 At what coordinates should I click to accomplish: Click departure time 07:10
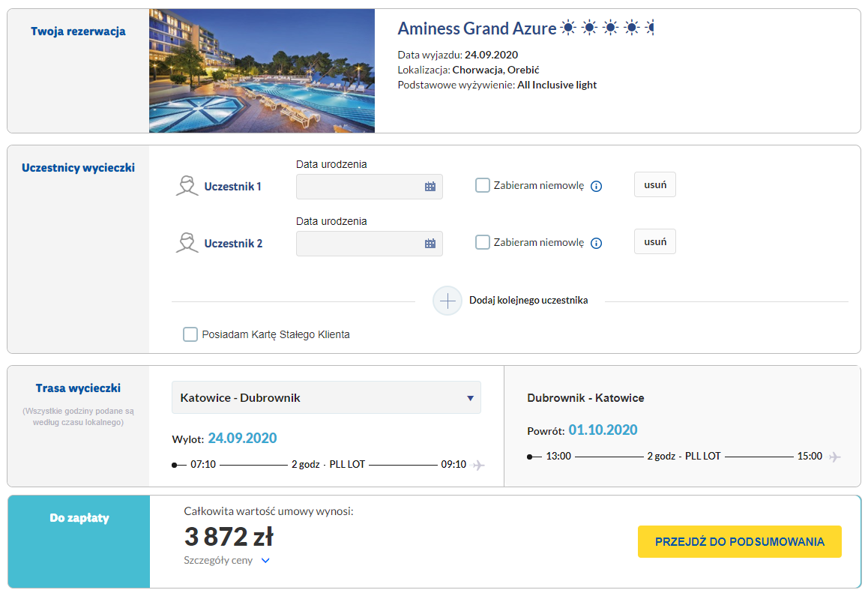coord(203,465)
